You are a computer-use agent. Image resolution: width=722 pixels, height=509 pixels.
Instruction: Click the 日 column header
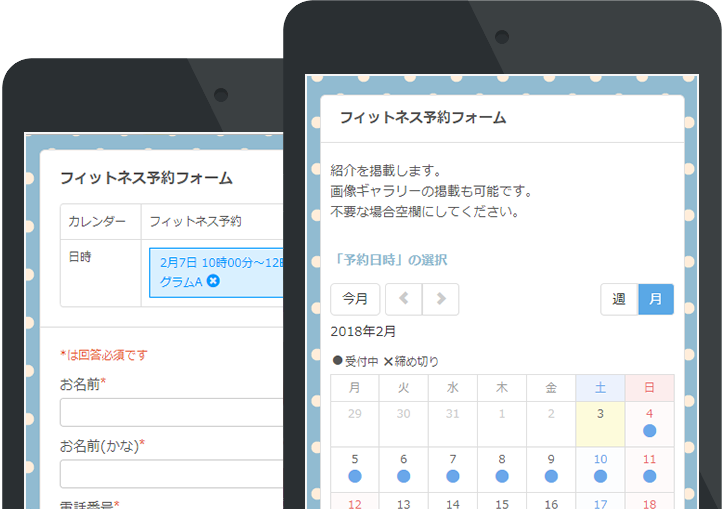click(649, 387)
